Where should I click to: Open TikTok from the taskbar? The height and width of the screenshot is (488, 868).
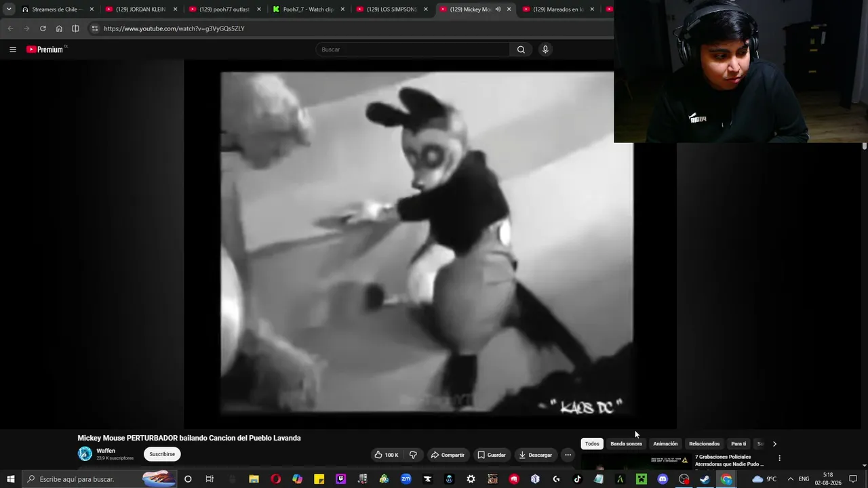(x=577, y=479)
